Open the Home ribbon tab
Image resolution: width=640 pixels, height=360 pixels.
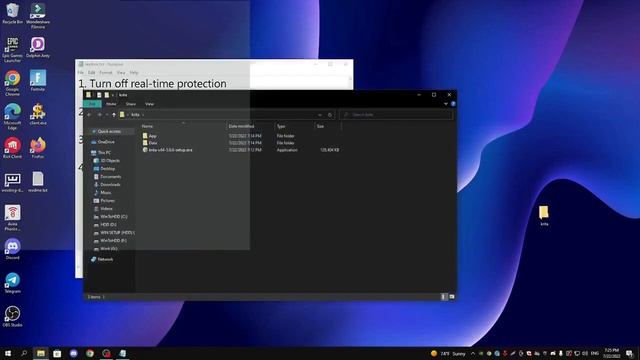[x=111, y=104]
